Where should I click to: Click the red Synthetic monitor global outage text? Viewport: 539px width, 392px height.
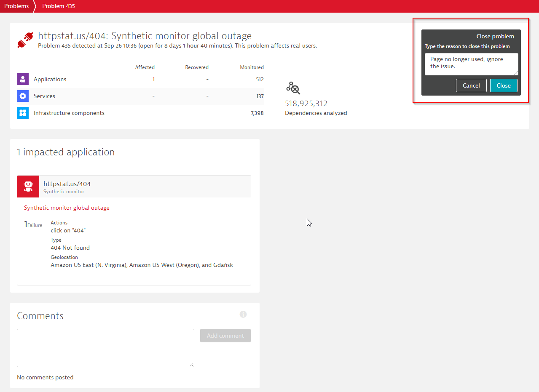click(67, 208)
